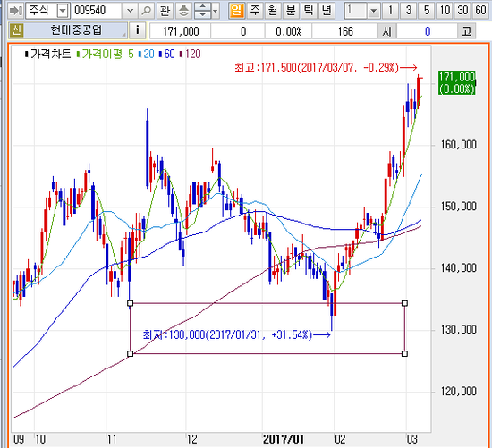Click the 고 high price button
Viewport: 492px width, 448px height.
[466, 31]
